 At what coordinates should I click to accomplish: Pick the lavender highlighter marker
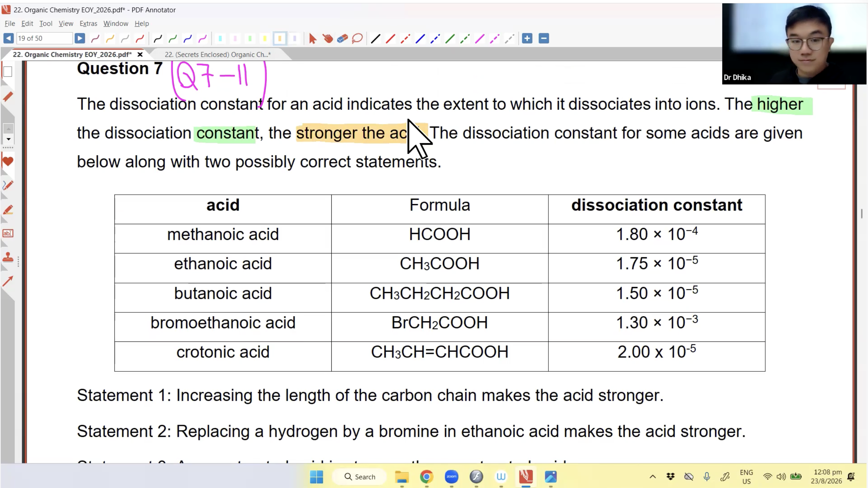(x=294, y=38)
